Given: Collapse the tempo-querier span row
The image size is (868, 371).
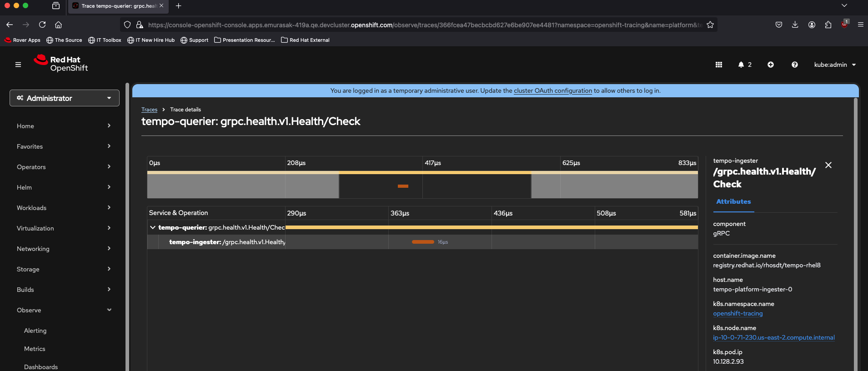Looking at the screenshot, I should click(x=153, y=227).
